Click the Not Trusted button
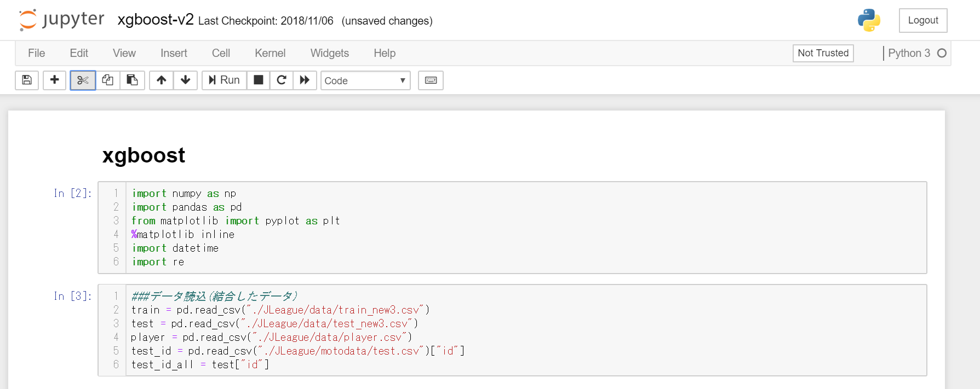 [x=823, y=53]
